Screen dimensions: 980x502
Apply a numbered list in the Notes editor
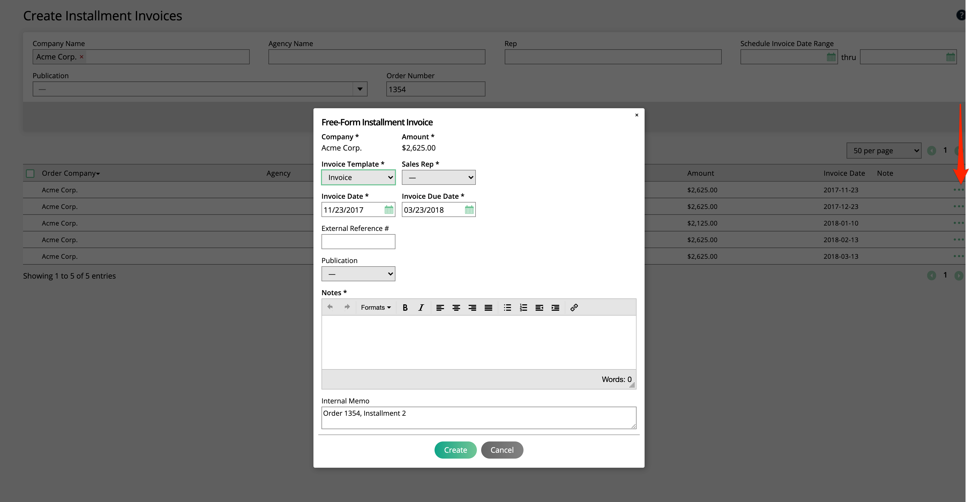523,307
